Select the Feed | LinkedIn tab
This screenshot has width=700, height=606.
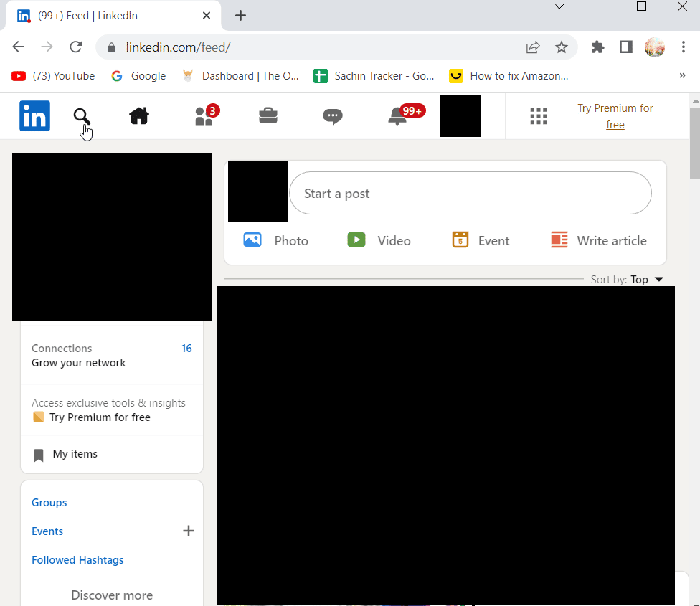(113, 16)
